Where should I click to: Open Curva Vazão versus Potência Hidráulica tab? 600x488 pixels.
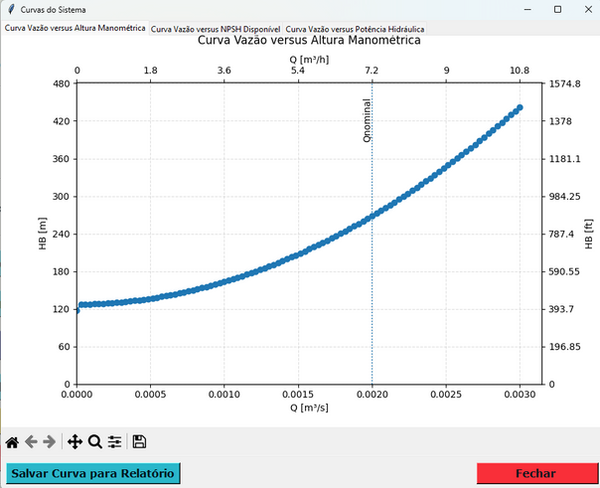tap(355, 29)
